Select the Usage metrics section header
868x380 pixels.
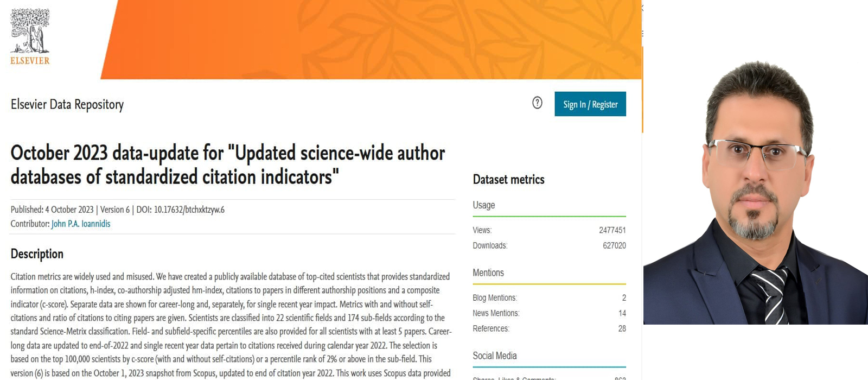pyautogui.click(x=484, y=205)
